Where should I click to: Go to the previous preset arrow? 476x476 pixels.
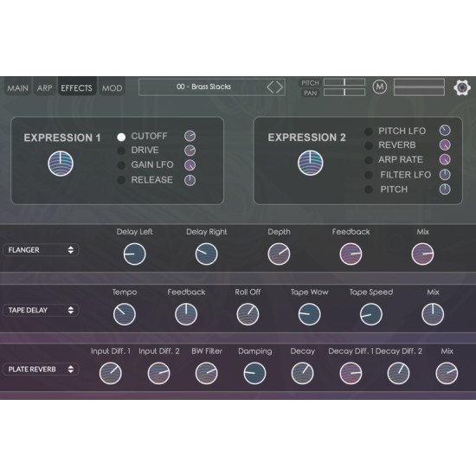270,87
